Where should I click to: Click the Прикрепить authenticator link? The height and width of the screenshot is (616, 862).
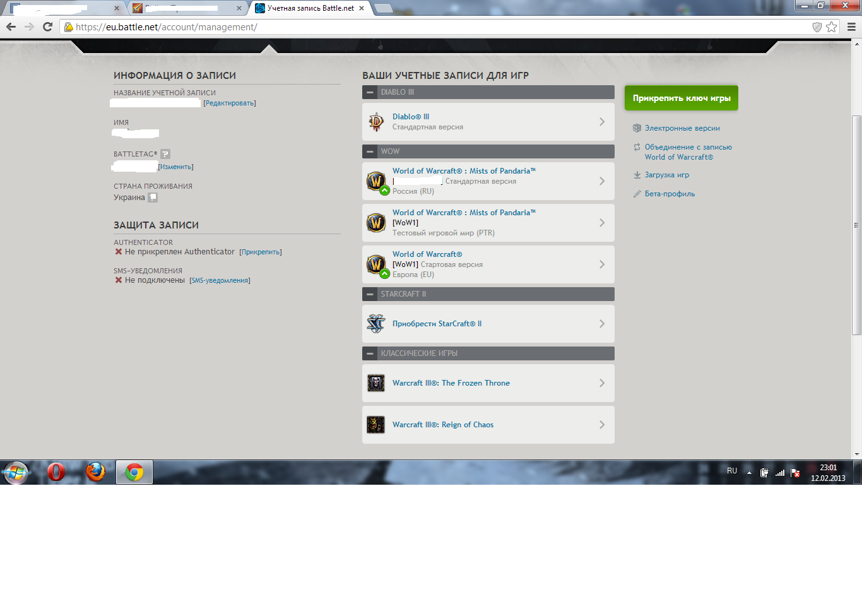point(261,252)
